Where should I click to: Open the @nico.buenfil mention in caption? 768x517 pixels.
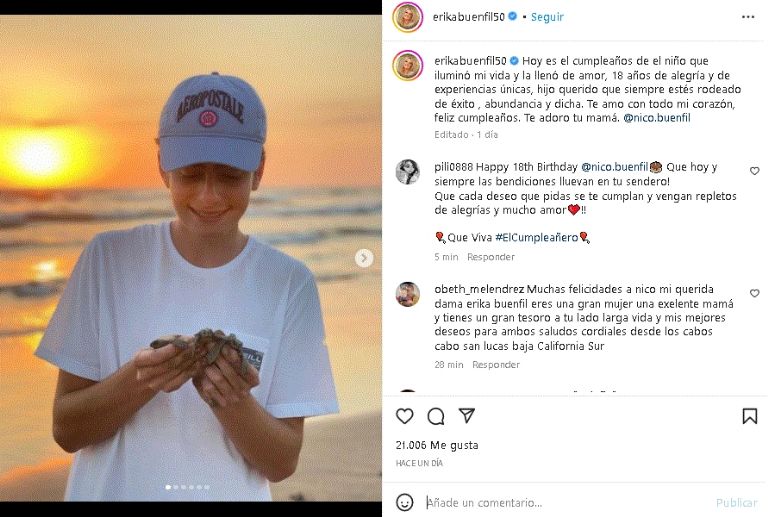(x=656, y=118)
